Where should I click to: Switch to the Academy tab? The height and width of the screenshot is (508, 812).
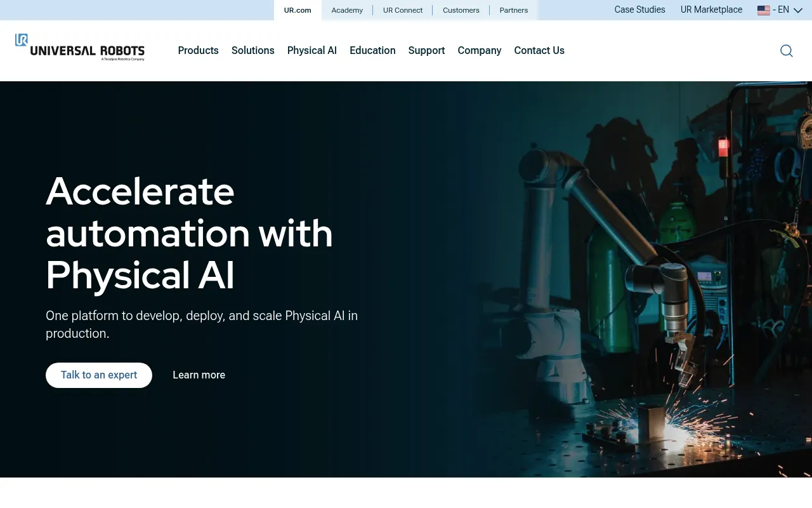347,10
